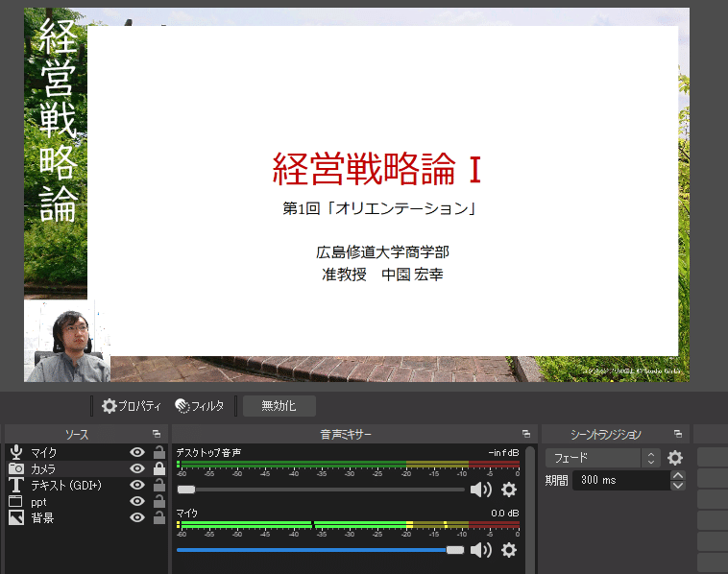Decrease transition duration with down arrow
The image size is (728, 574).
pyautogui.click(x=678, y=486)
